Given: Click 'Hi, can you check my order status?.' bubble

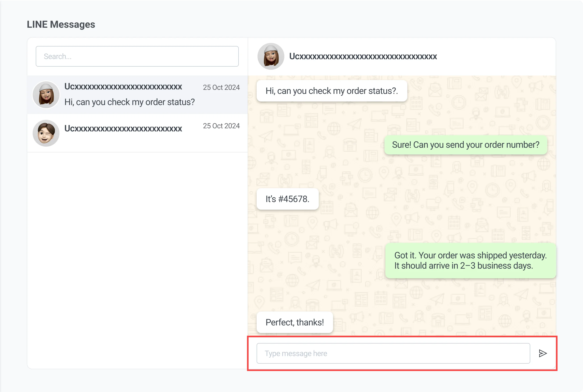Looking at the screenshot, I should (x=332, y=91).
